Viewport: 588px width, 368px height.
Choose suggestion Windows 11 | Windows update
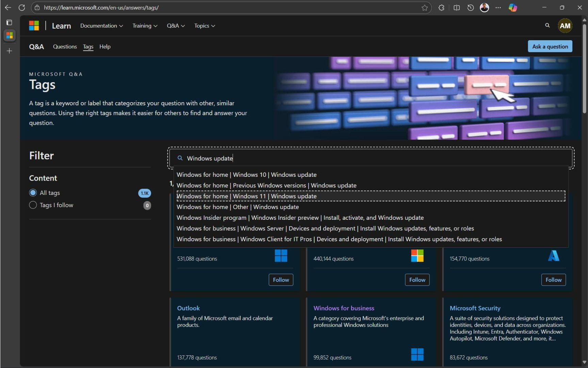[371, 196]
